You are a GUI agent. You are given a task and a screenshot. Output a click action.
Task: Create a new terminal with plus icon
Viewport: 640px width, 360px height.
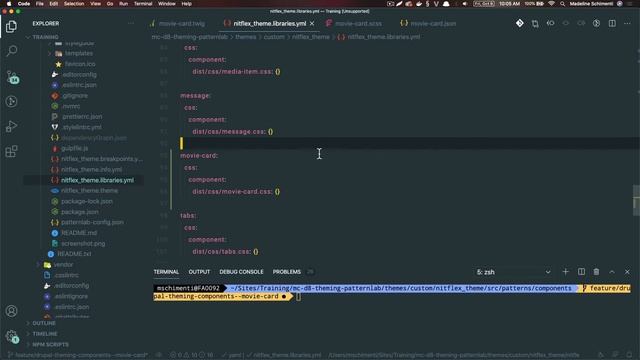coord(565,271)
